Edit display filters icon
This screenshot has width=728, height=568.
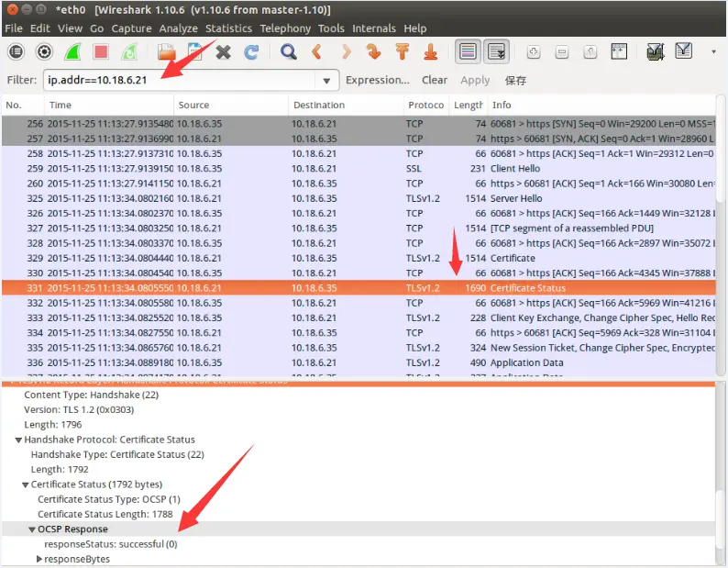point(683,50)
